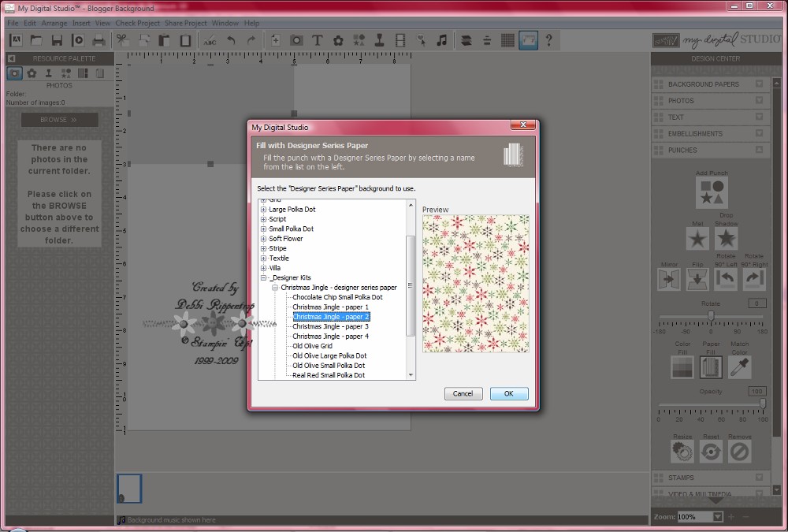The width and height of the screenshot is (788, 532).
Task: Save the project using the floppy disk icon
Action: pyautogui.click(x=57, y=41)
